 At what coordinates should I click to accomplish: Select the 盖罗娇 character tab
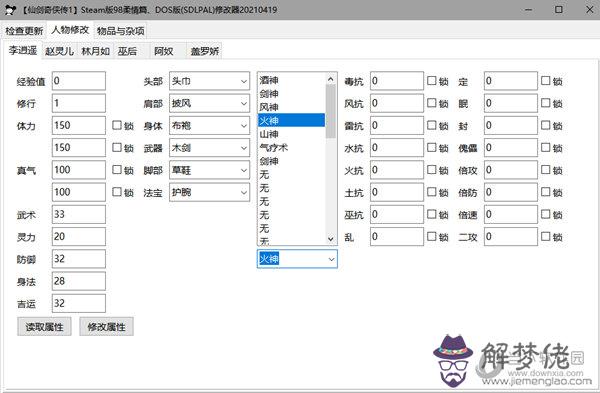click(x=205, y=51)
